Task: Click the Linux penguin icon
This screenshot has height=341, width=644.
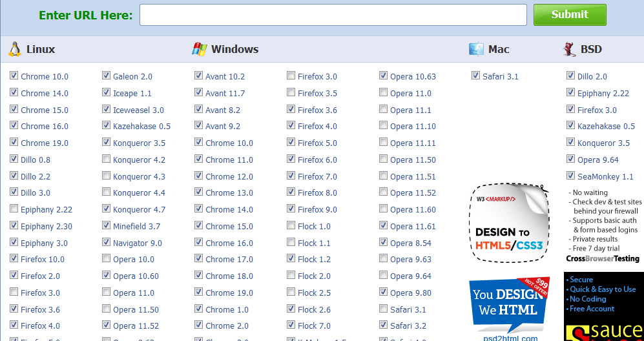Action: click(x=14, y=49)
